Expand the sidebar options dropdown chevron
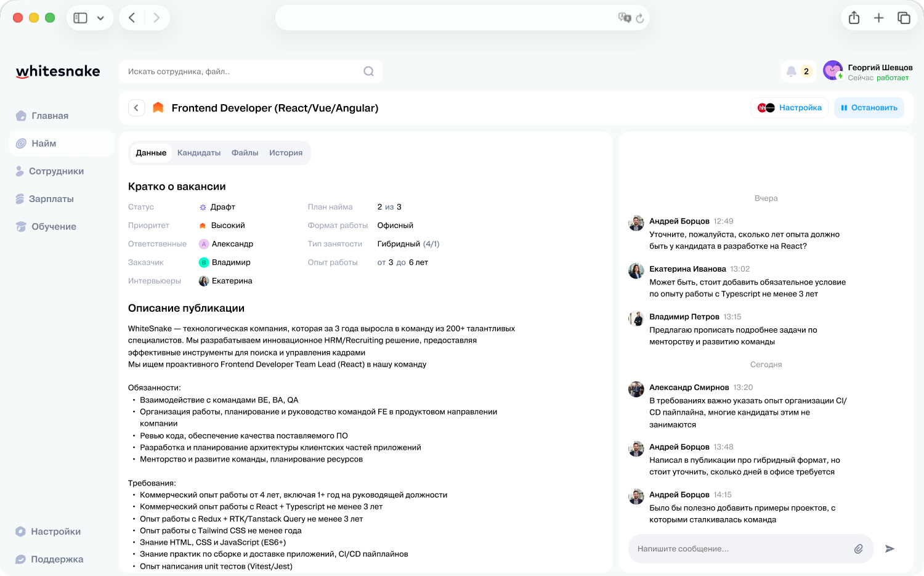Viewport: 924px width, 576px height. (x=100, y=18)
